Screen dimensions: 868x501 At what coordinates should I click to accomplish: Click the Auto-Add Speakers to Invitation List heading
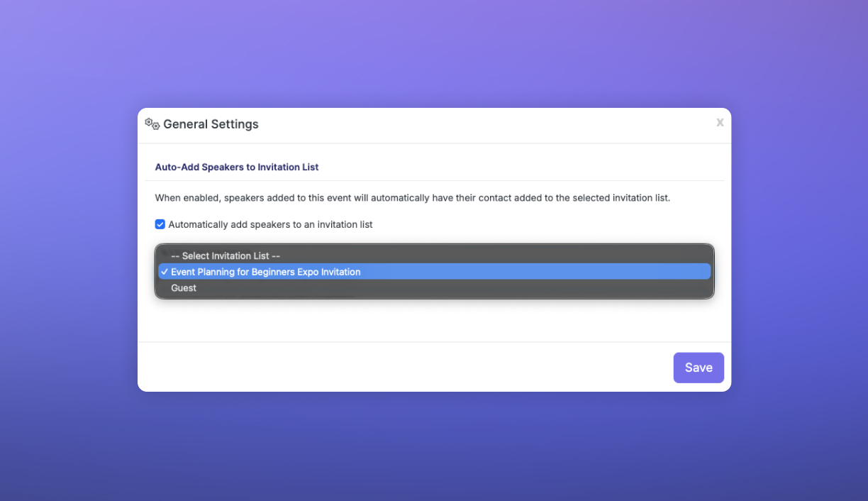pos(236,167)
